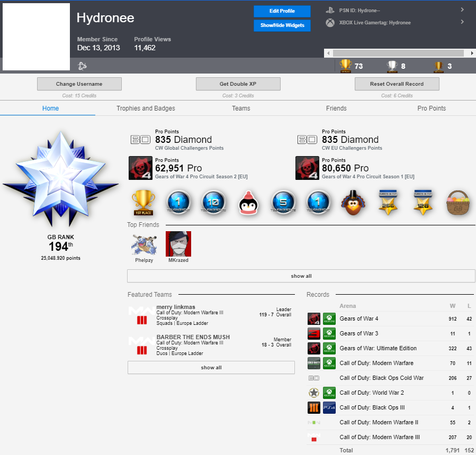
Task: Click the Gears of War 4 Season 1 icon
Action: point(307,168)
